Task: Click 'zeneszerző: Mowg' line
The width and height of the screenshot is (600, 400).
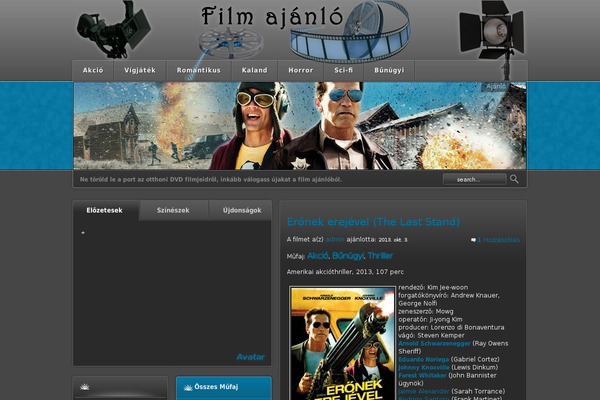Action: point(426,311)
